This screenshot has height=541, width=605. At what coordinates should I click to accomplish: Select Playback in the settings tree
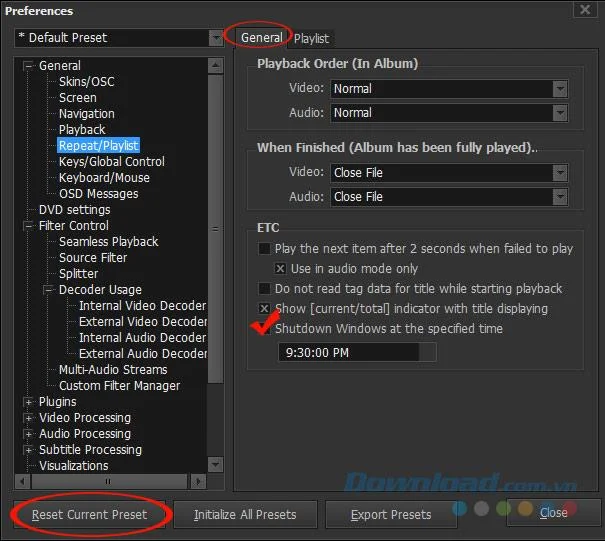pyautogui.click(x=82, y=130)
